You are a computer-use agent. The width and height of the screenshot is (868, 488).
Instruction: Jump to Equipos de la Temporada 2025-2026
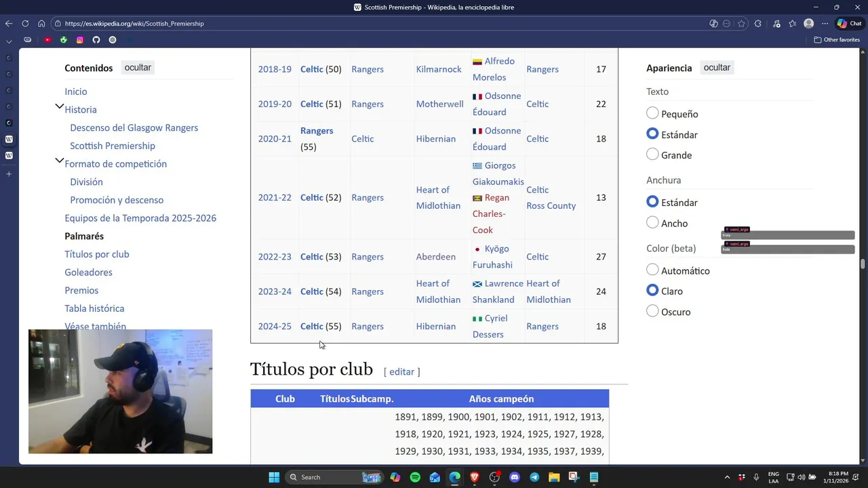point(140,218)
